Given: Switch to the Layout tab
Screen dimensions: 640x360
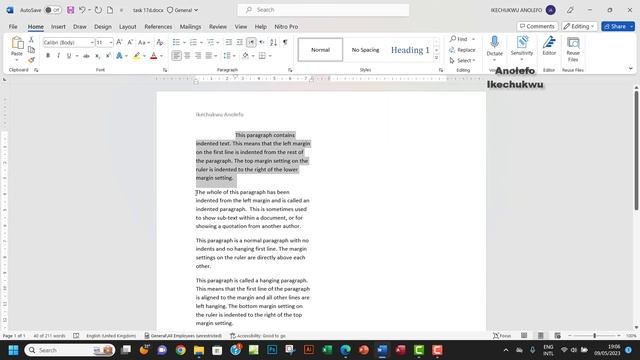Looking at the screenshot, I should [128, 27].
